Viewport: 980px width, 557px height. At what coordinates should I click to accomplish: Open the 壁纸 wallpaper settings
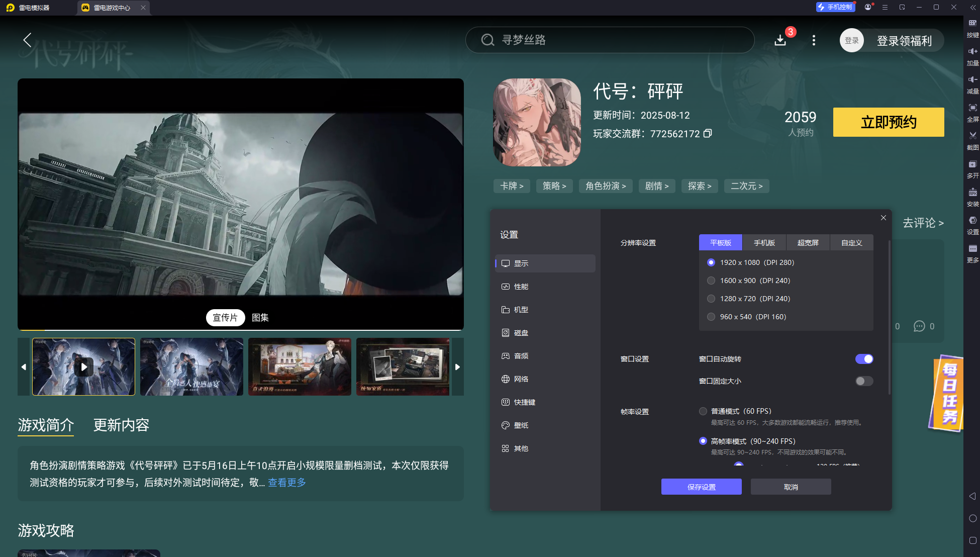pyautogui.click(x=521, y=425)
